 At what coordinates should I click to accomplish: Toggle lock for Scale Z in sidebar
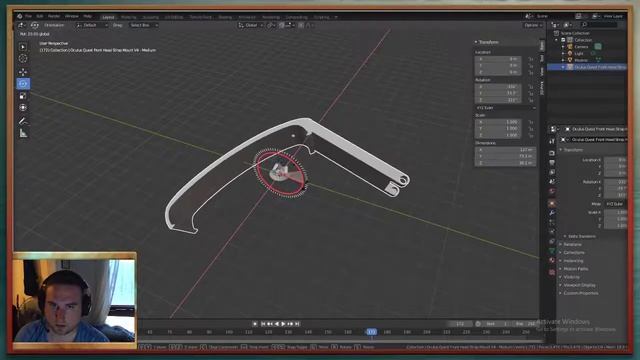(x=531, y=135)
